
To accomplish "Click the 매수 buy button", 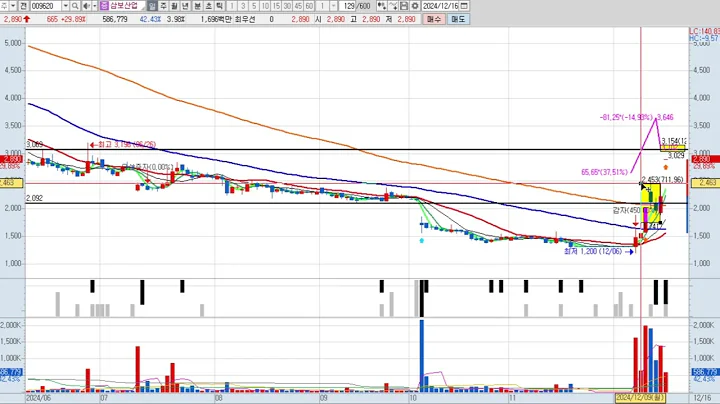I will (x=434, y=19).
